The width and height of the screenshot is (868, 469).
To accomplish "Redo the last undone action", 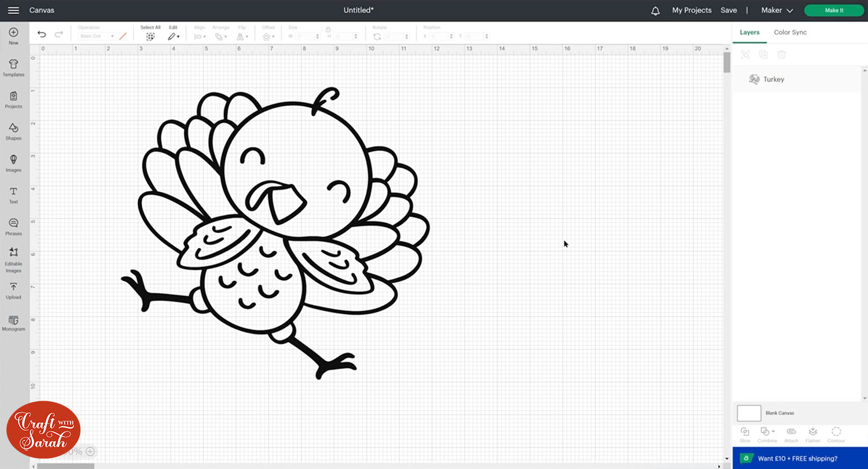I will [58, 34].
